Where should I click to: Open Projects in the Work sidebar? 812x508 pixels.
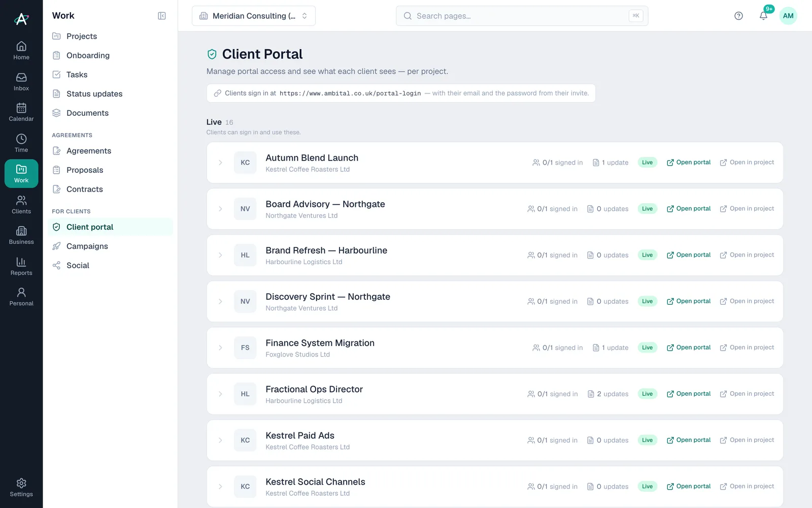110,36
